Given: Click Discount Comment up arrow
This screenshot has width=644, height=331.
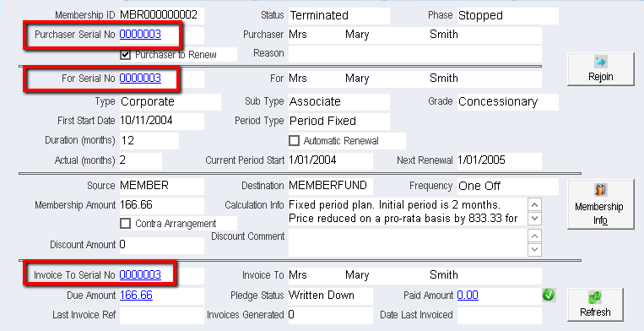Looking at the screenshot, I should click(534, 236).
